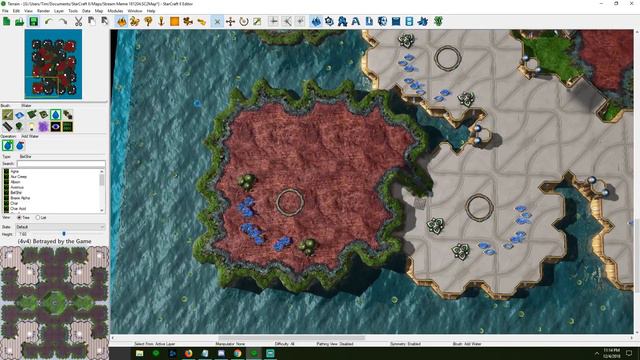Switch to the Paths layer icon
640x360 pixels.
click(202, 22)
